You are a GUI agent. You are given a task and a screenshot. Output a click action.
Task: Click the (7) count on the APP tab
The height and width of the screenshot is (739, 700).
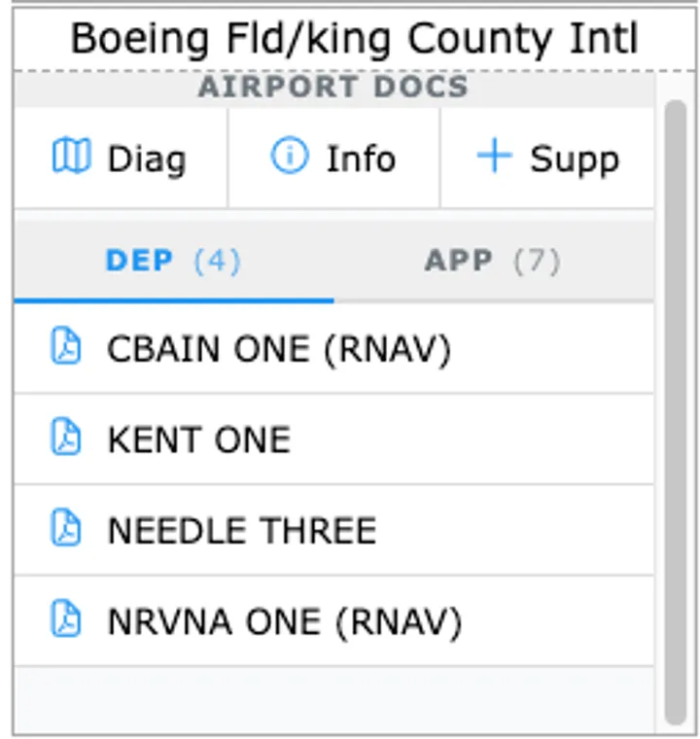pos(537,261)
